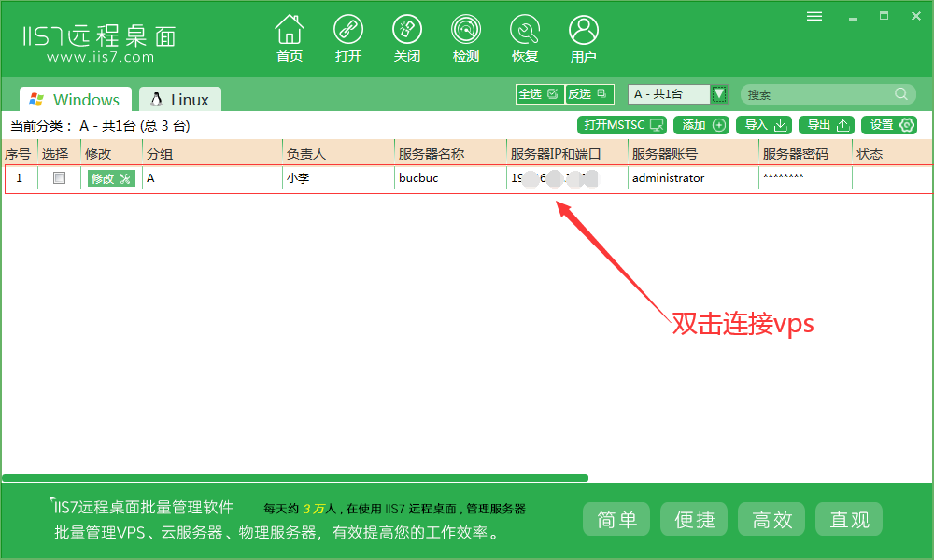Click the 导出 export button
Image resolution: width=934 pixels, height=560 pixels.
pyautogui.click(x=827, y=125)
